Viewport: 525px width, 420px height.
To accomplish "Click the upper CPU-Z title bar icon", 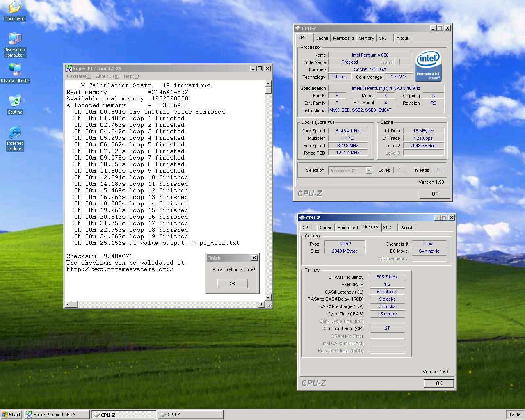I will tap(298, 28).
